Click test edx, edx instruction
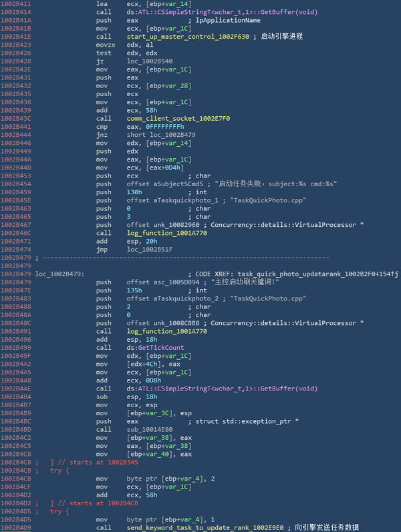Image resolution: width=401 pixels, height=532 pixels. point(126,53)
